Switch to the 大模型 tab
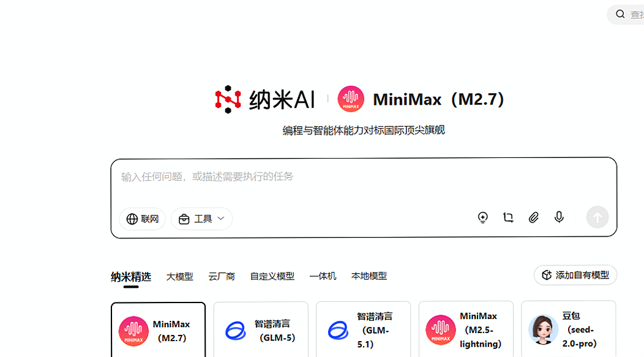The width and height of the screenshot is (644, 357). (x=179, y=277)
